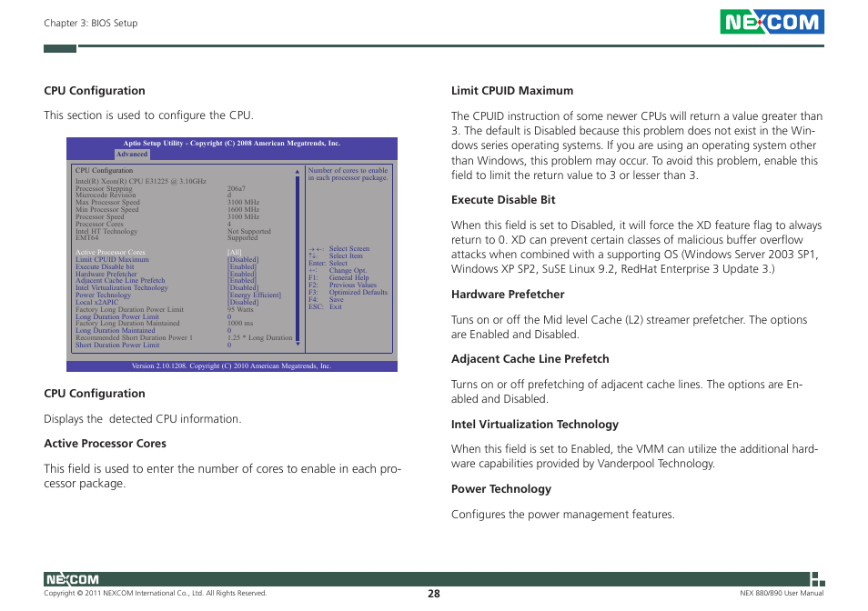Click 'Select Screen' key help entry
Screen dimensions: 868x611
click(x=338, y=249)
